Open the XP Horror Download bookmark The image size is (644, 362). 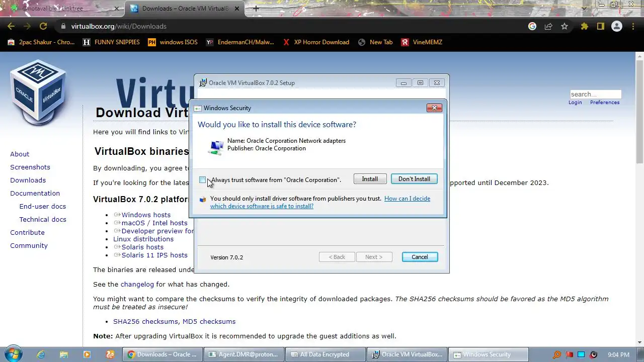pos(316,42)
